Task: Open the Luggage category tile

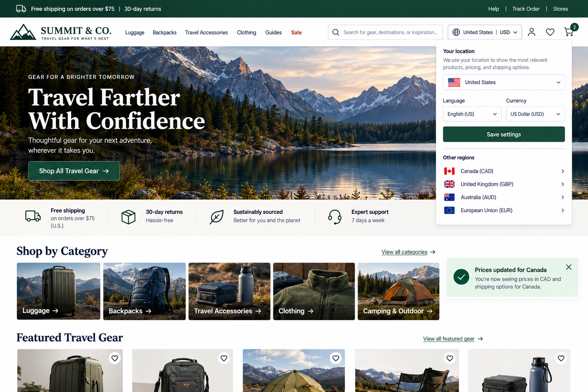Action: click(59, 291)
